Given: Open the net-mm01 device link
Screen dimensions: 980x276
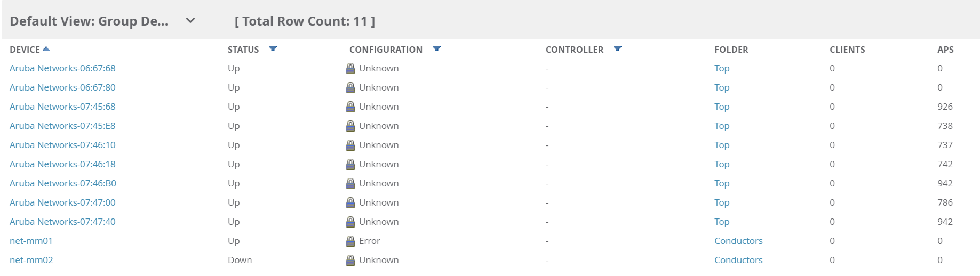Looking at the screenshot, I should click(x=31, y=241).
